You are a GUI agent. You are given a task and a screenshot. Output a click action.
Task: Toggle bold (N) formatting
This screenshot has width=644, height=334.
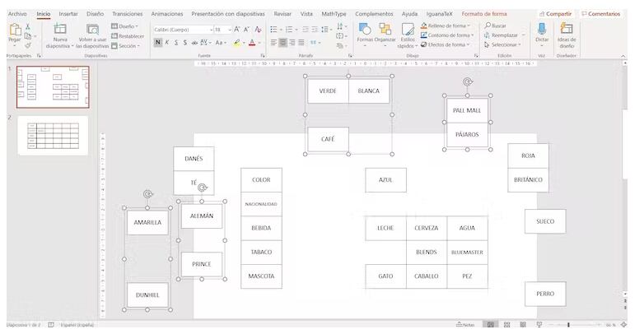pyautogui.click(x=158, y=43)
